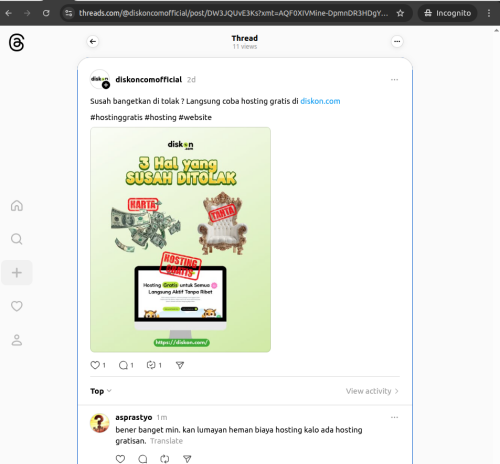500x464 pixels.
Task: Open the post image
Action: coord(180,240)
